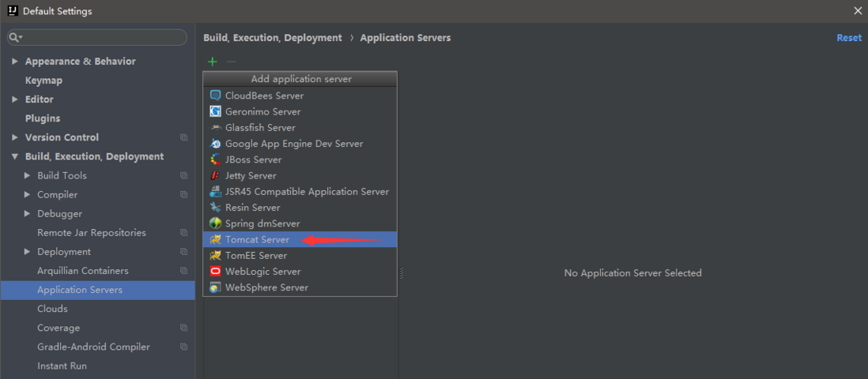Expand the Compiler arrow
The height and width of the screenshot is (379, 868).
(27, 195)
